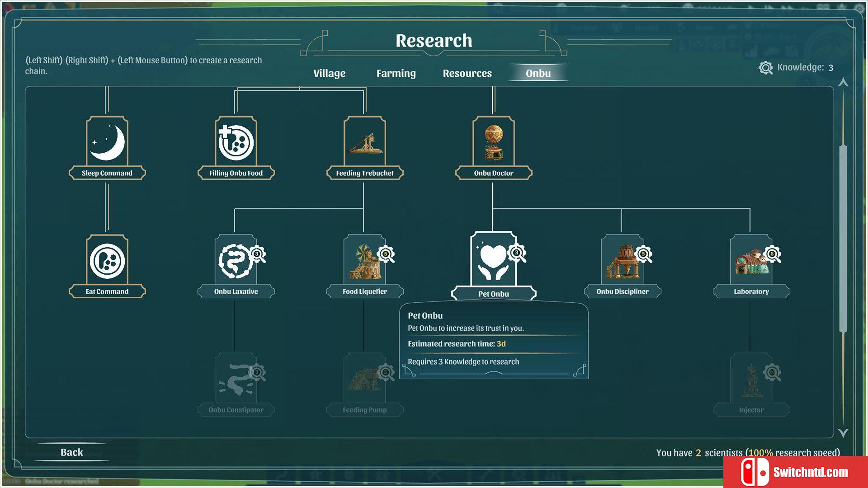Click the Onbu Doctor label

tap(494, 173)
